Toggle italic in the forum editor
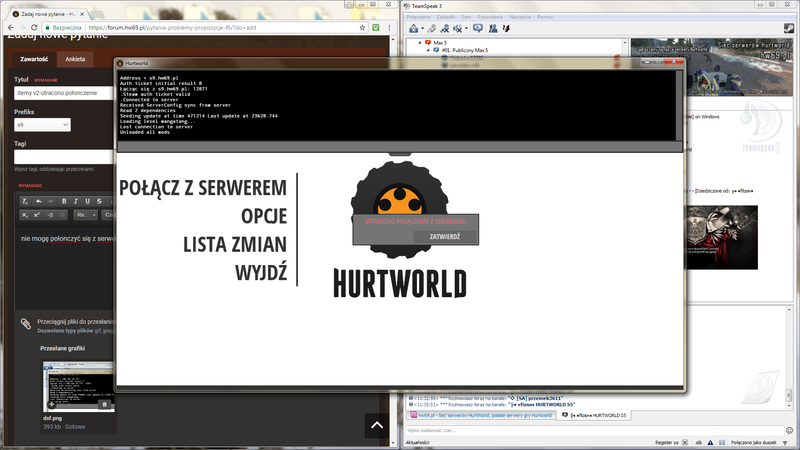 [76, 202]
